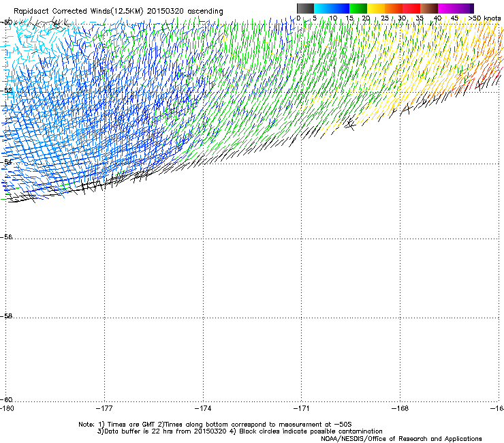Screen dimensions: 504x443
Task: Click the longitude label -180
Action: click(7, 408)
